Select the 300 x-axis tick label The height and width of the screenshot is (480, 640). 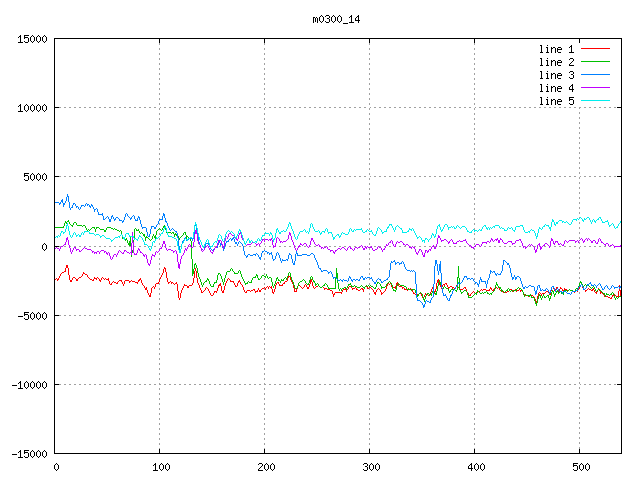(x=370, y=467)
